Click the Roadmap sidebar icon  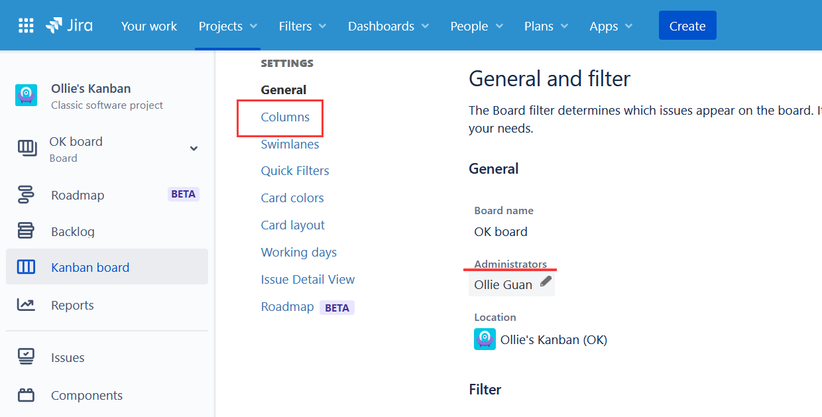[26, 195]
